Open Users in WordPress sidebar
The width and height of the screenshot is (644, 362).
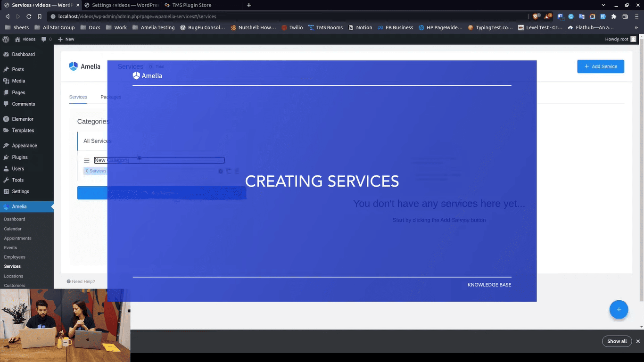click(x=18, y=169)
